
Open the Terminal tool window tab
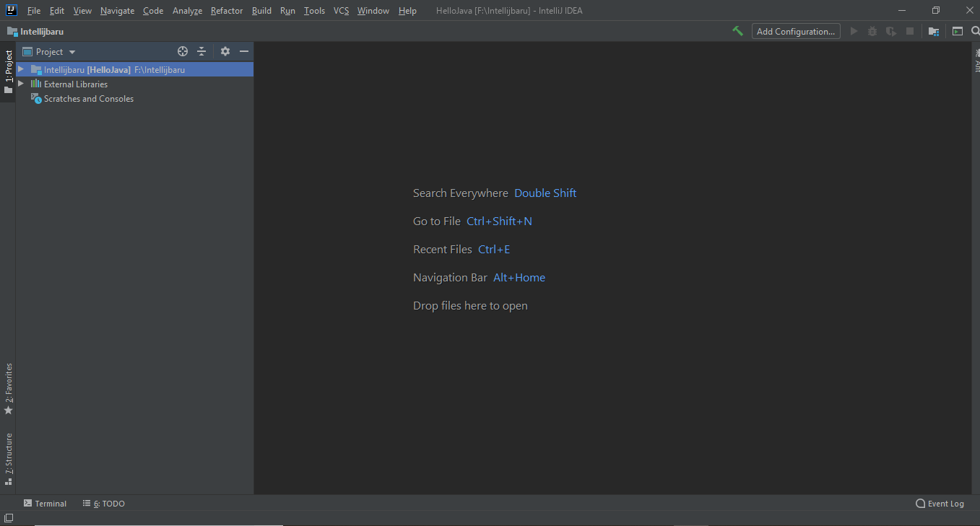[45, 504]
